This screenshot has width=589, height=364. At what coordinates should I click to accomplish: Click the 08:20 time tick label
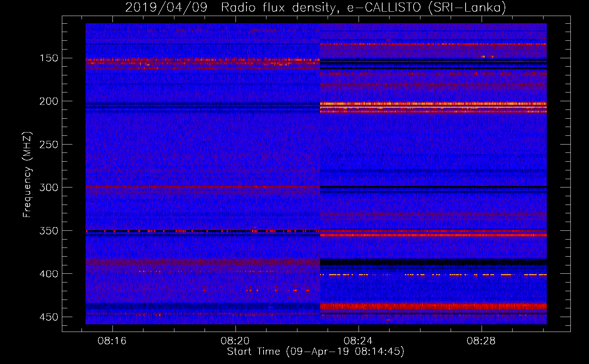pyautogui.click(x=235, y=341)
